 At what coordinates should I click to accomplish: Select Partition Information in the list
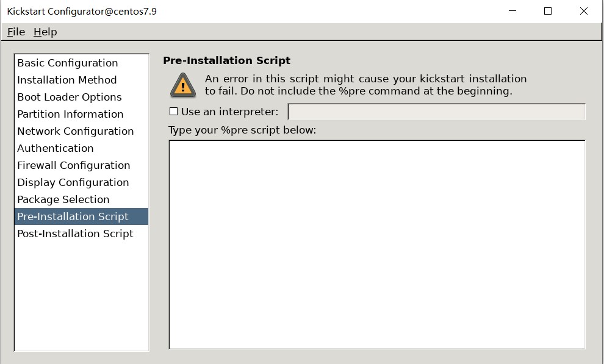(x=81, y=114)
